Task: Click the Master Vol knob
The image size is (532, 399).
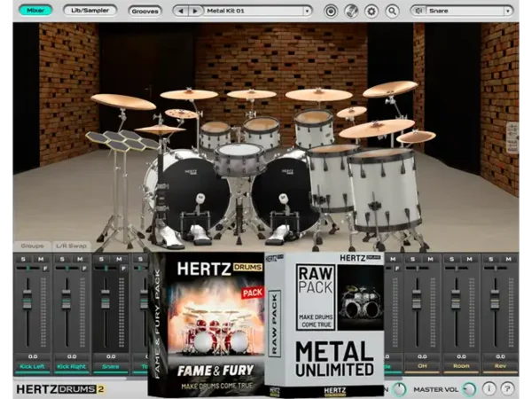Action: point(470,389)
